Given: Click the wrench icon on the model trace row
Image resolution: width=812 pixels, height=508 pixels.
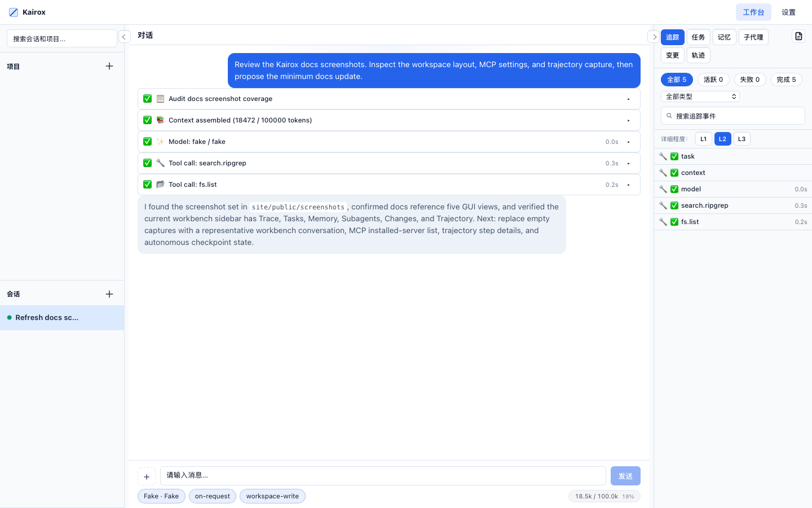Looking at the screenshot, I should pyautogui.click(x=663, y=189).
